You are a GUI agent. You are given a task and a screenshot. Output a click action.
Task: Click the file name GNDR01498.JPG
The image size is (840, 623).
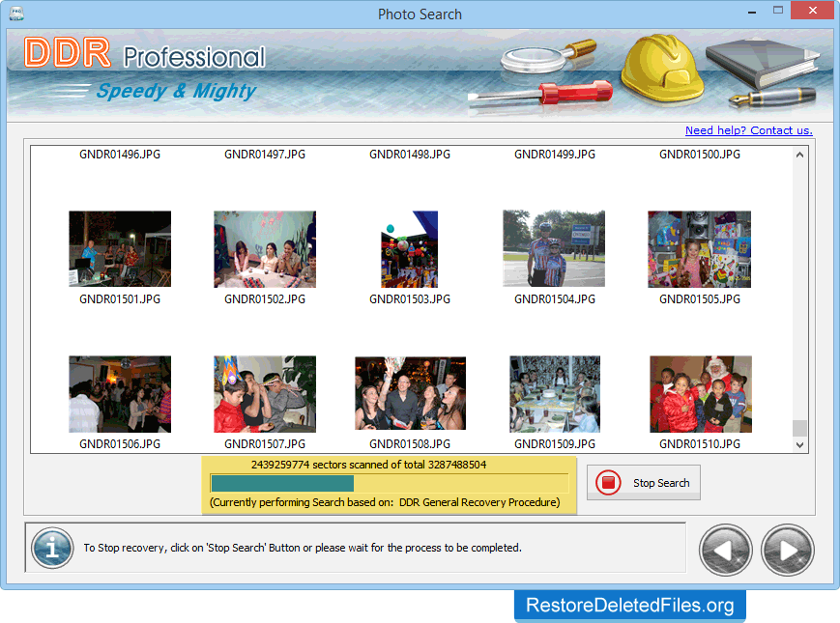(410, 155)
